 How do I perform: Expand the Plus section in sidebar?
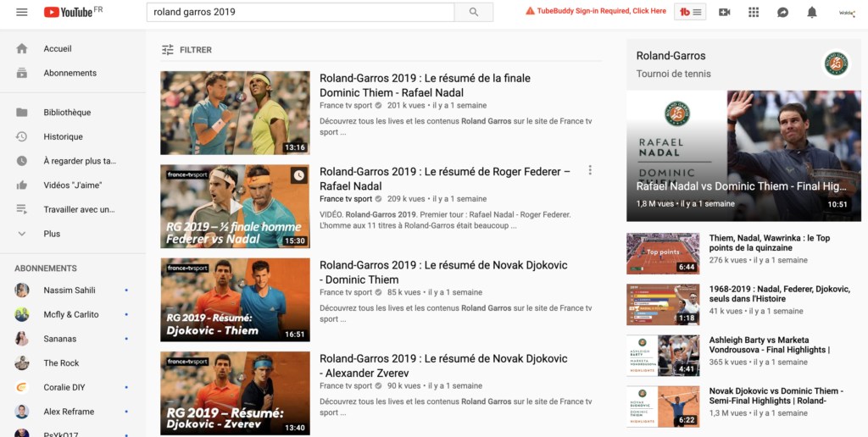pyautogui.click(x=52, y=234)
